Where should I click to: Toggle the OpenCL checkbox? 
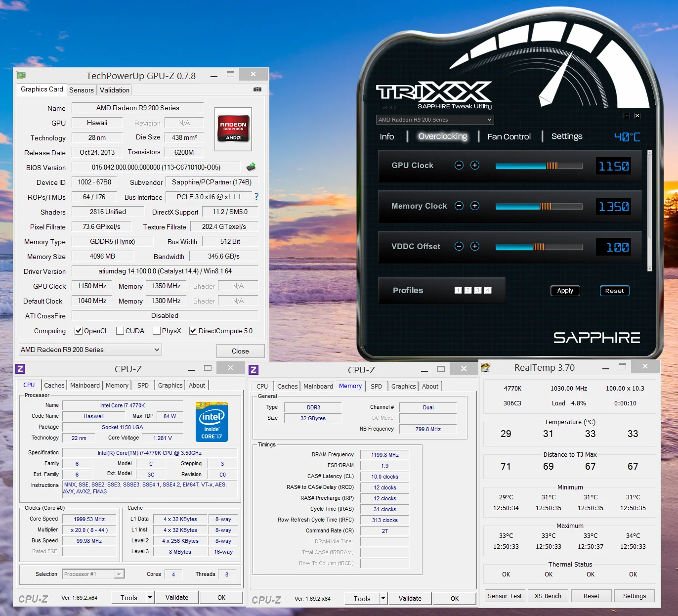coord(79,331)
